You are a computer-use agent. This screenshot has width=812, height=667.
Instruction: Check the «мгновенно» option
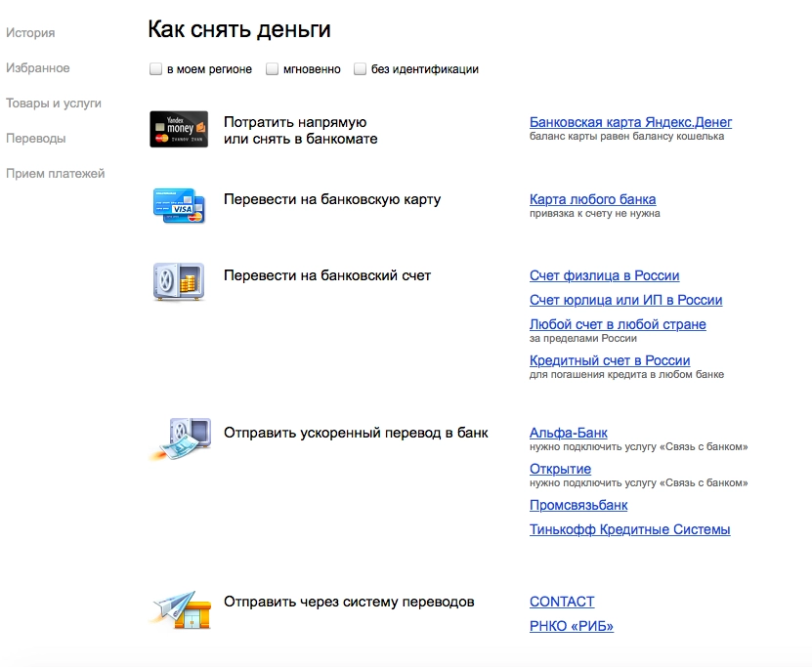click(x=272, y=69)
